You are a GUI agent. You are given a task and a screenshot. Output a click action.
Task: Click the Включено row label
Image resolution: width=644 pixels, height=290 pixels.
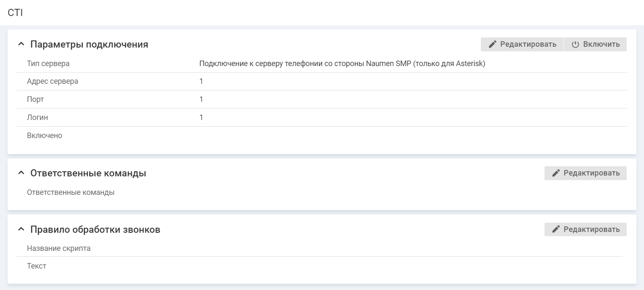point(44,136)
